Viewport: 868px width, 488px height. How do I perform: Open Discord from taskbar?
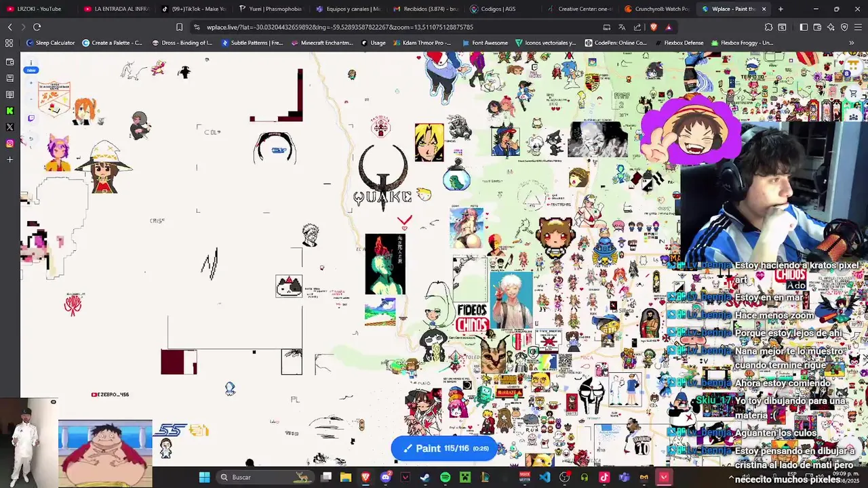386,477
